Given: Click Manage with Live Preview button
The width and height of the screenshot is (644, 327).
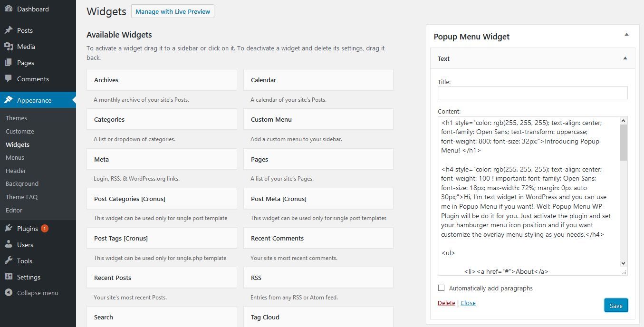Looking at the screenshot, I should pyautogui.click(x=173, y=11).
